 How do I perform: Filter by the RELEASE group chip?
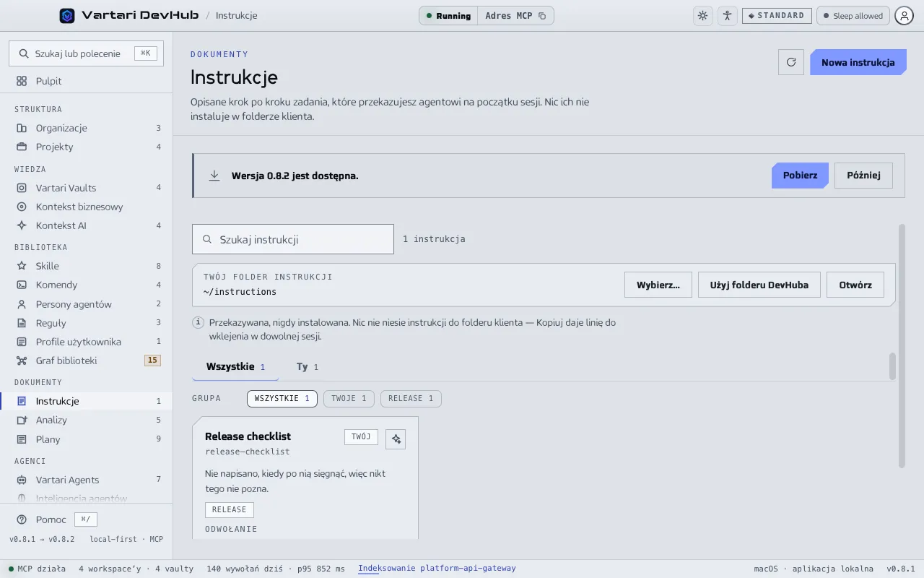coord(411,398)
